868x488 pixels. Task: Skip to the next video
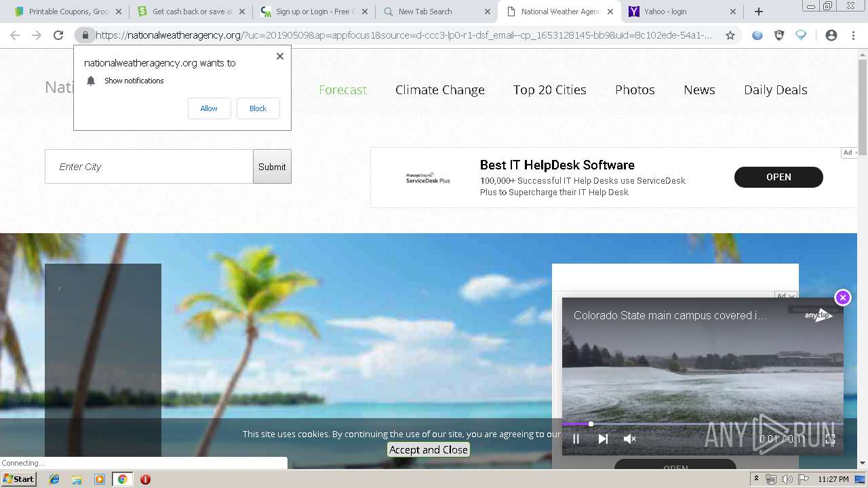pyautogui.click(x=603, y=439)
